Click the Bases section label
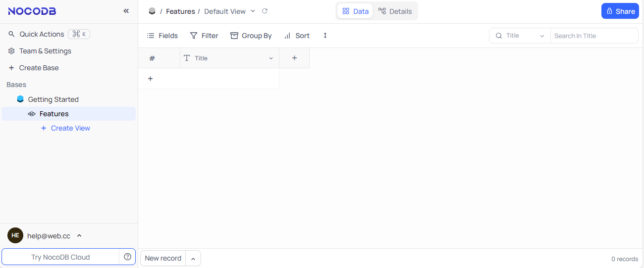 16,85
